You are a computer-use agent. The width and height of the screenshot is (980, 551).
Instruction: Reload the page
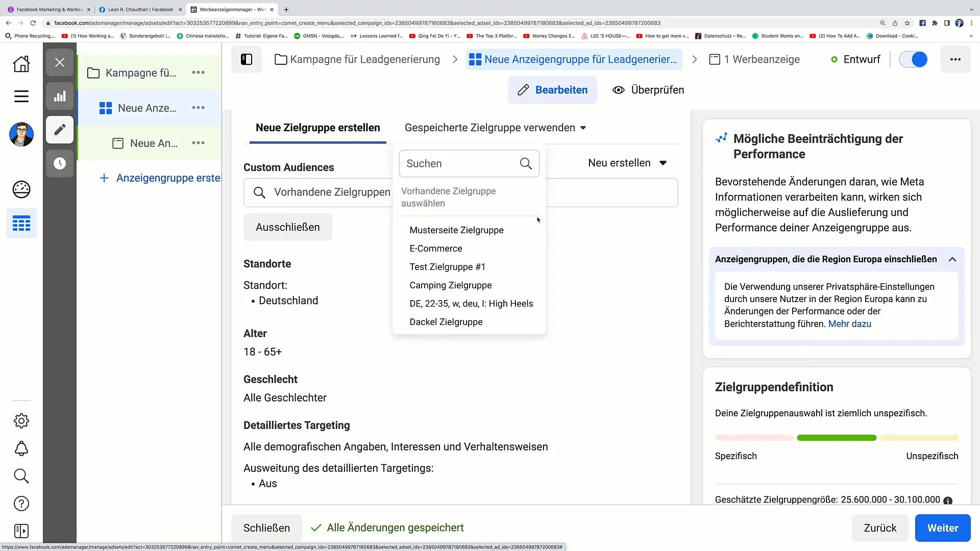(x=33, y=23)
